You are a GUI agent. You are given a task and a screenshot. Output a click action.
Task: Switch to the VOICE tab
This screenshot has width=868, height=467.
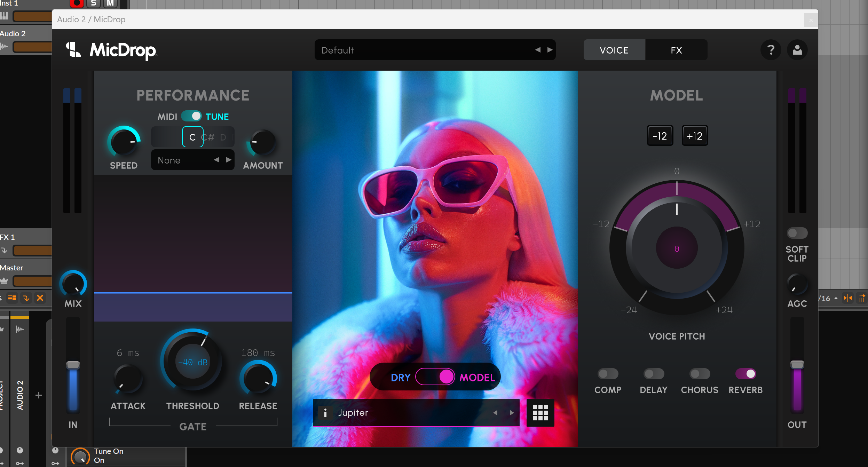click(614, 50)
